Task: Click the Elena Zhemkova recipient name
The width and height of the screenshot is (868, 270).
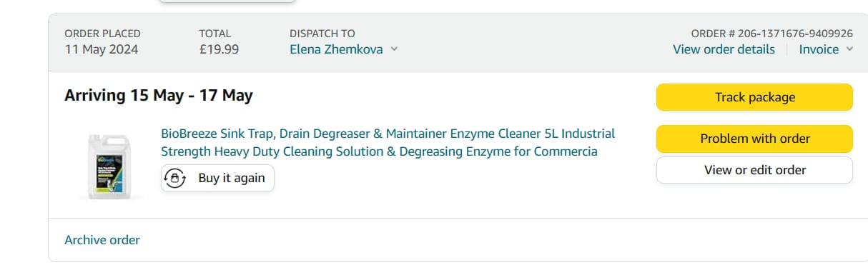Action: 336,49
